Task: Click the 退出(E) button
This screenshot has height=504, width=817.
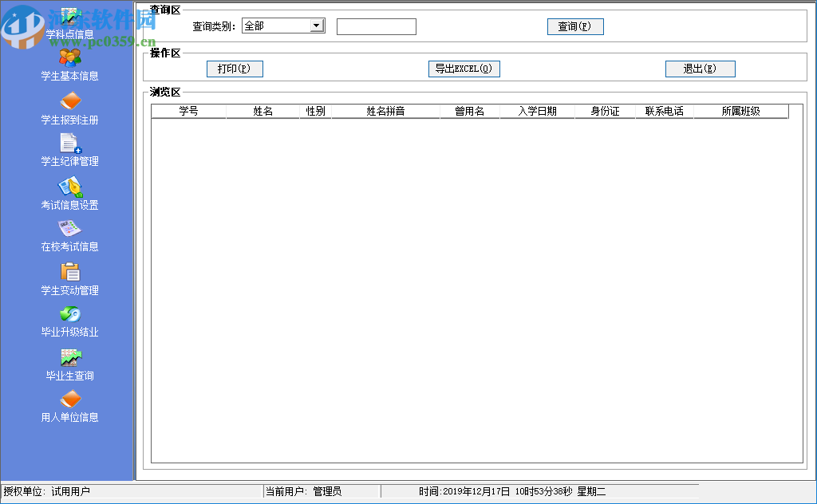Action: coord(700,69)
